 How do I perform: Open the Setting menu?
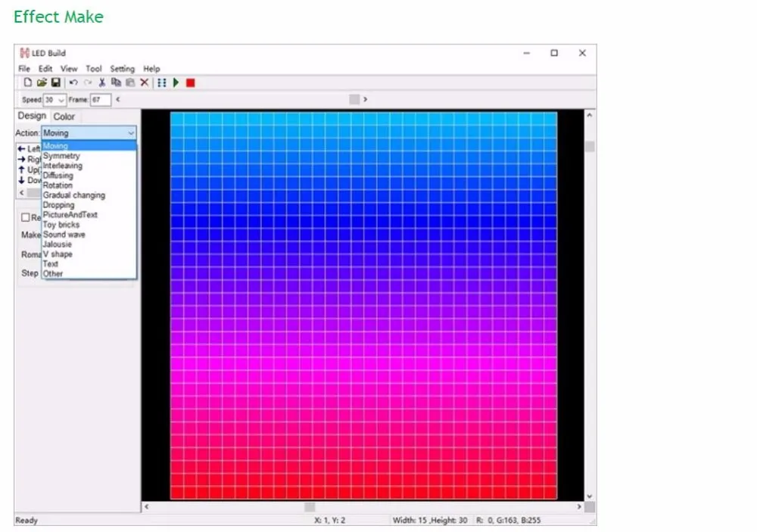tap(122, 69)
